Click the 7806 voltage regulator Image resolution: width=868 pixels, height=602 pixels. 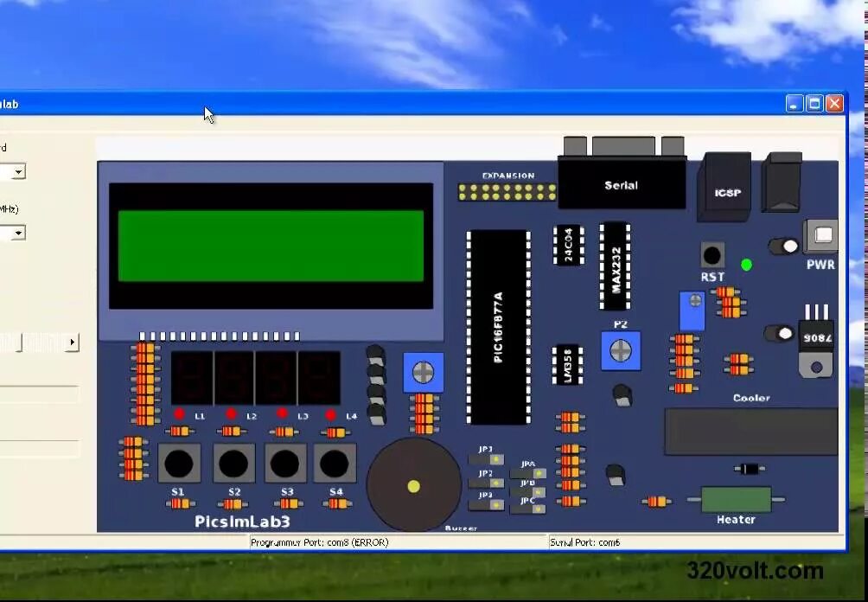(x=816, y=341)
